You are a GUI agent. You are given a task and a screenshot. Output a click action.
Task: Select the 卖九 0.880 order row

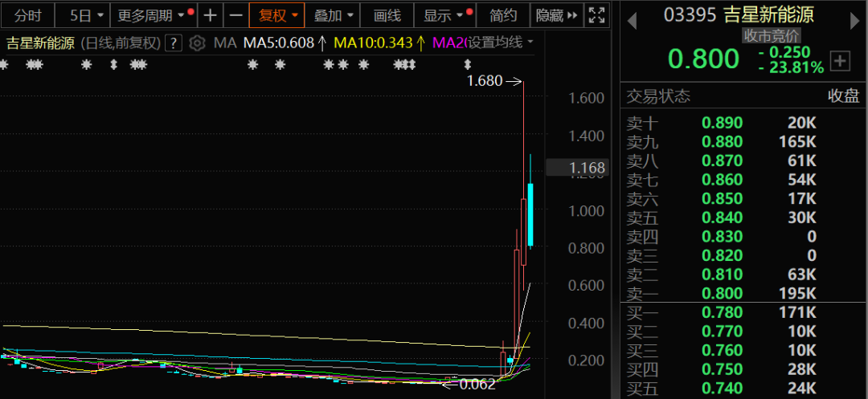pos(743,142)
